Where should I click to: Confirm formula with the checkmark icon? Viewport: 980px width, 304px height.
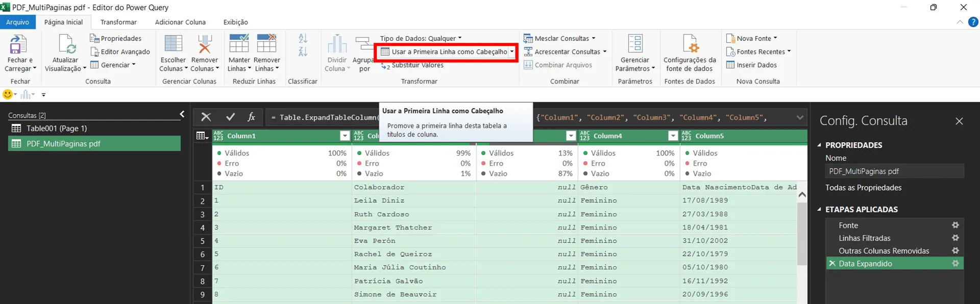(231, 117)
